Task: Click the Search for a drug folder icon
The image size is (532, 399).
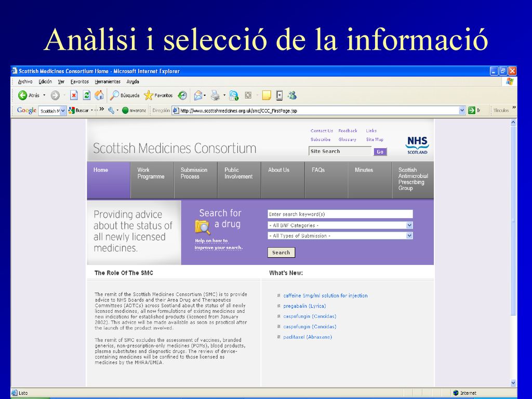Action: [202, 228]
